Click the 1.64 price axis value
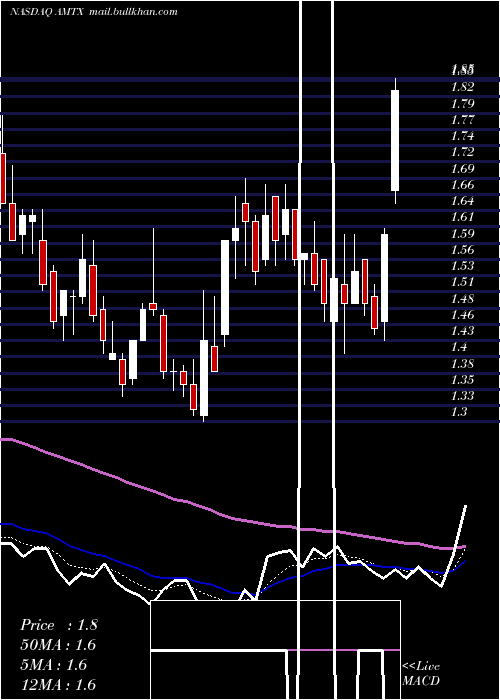Image resolution: width=500 pixels, height=700 pixels. 462,200
